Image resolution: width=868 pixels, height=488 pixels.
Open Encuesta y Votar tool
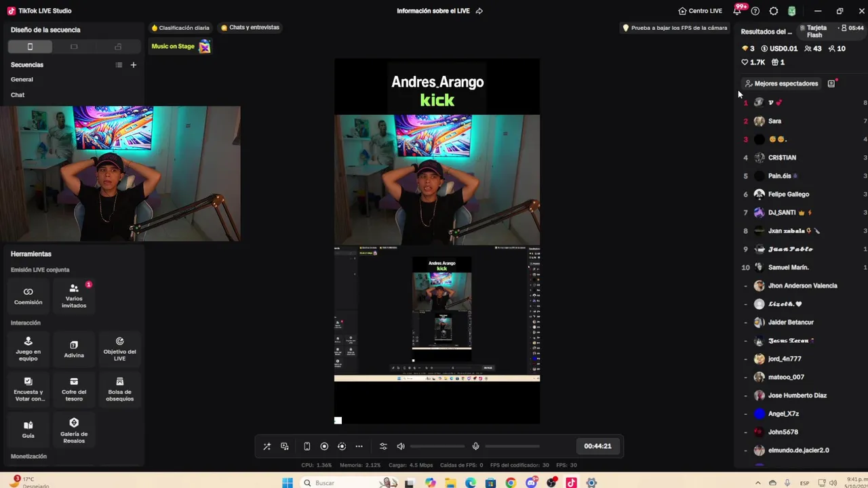pos(28,389)
